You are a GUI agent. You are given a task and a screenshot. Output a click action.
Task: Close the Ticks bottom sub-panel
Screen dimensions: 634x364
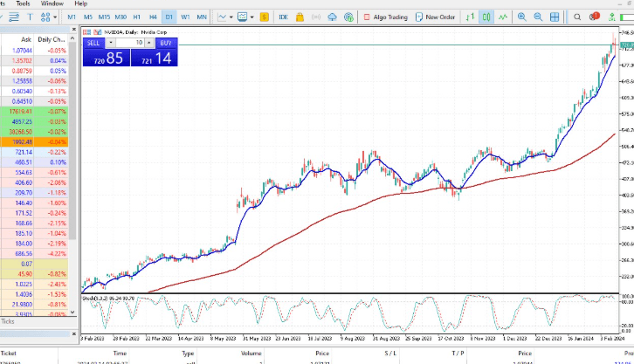pyautogui.click(x=73, y=334)
